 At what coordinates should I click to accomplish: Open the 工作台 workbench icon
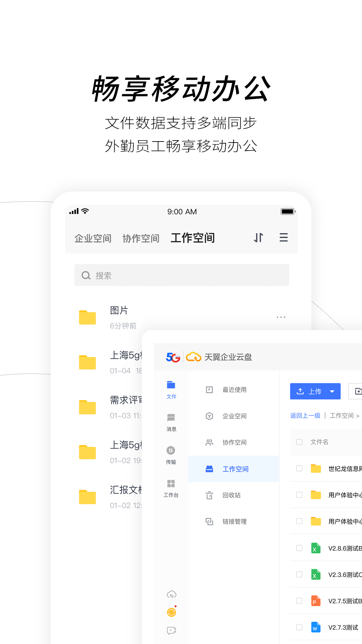(x=171, y=488)
